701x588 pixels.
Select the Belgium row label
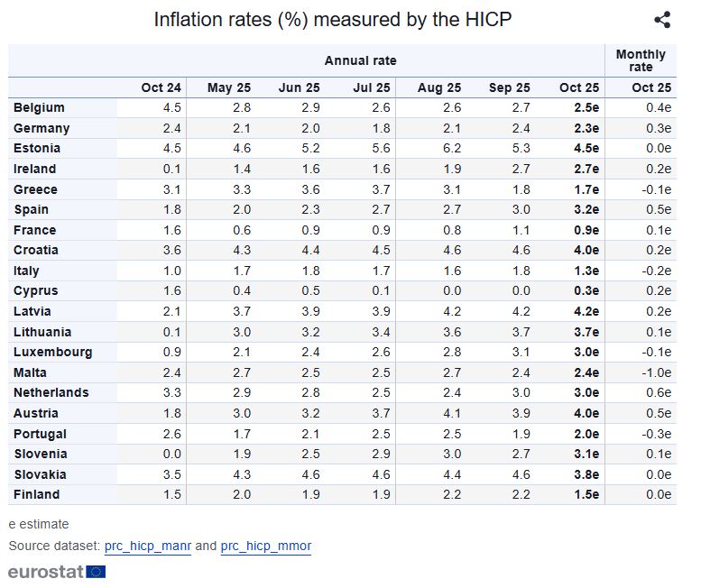point(40,108)
